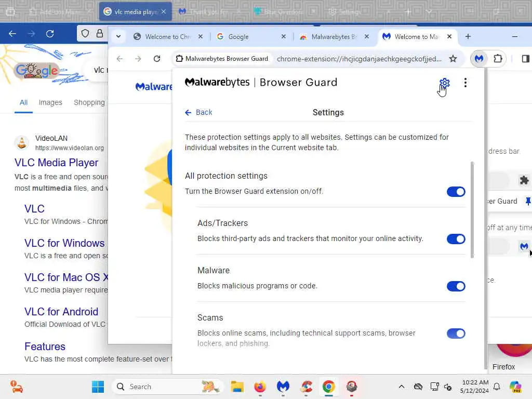Expand Chrome tab search dropdown
The height and width of the screenshot is (399, 532).
click(118, 36)
